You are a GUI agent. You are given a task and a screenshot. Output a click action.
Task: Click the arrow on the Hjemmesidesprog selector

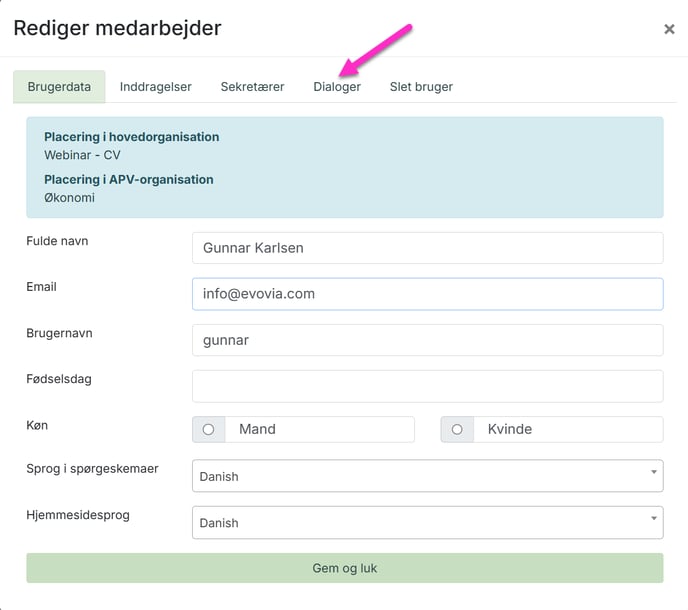pyautogui.click(x=653, y=522)
